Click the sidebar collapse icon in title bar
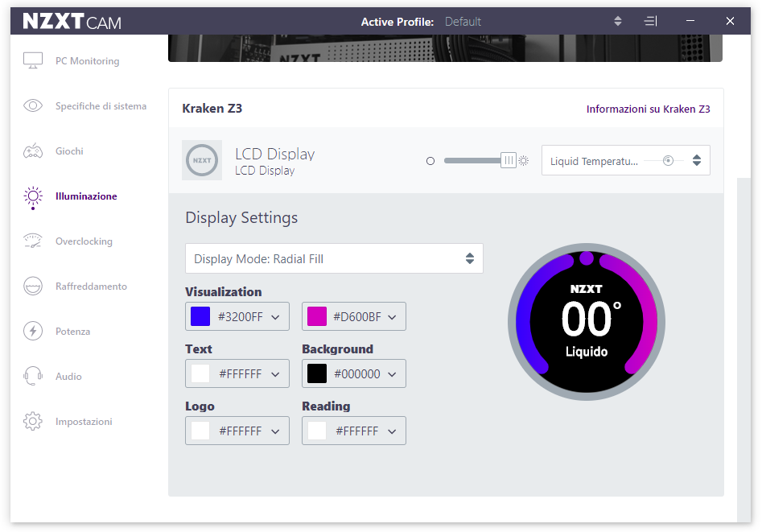The height and width of the screenshot is (532, 762). pyautogui.click(x=650, y=21)
